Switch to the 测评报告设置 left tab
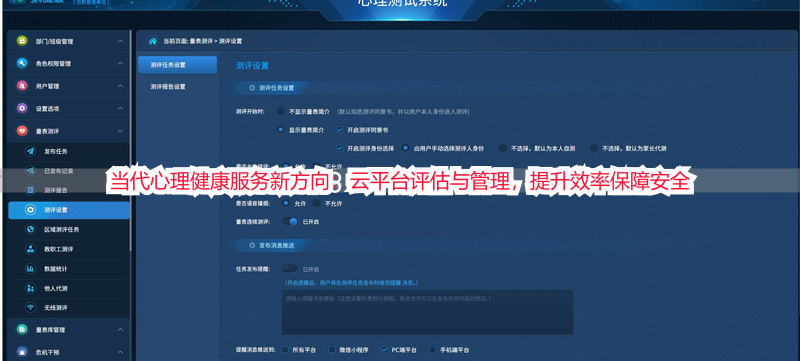Viewport: 800px width, 361px height. [177, 87]
